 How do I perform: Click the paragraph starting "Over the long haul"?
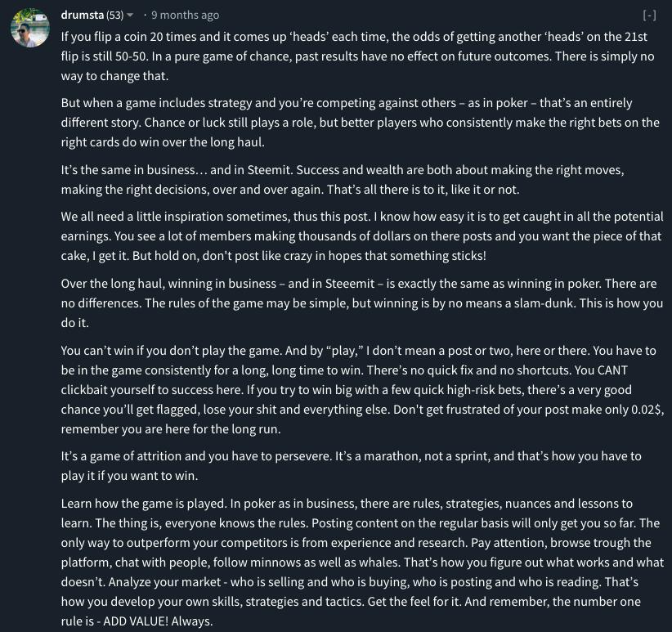pos(362,303)
